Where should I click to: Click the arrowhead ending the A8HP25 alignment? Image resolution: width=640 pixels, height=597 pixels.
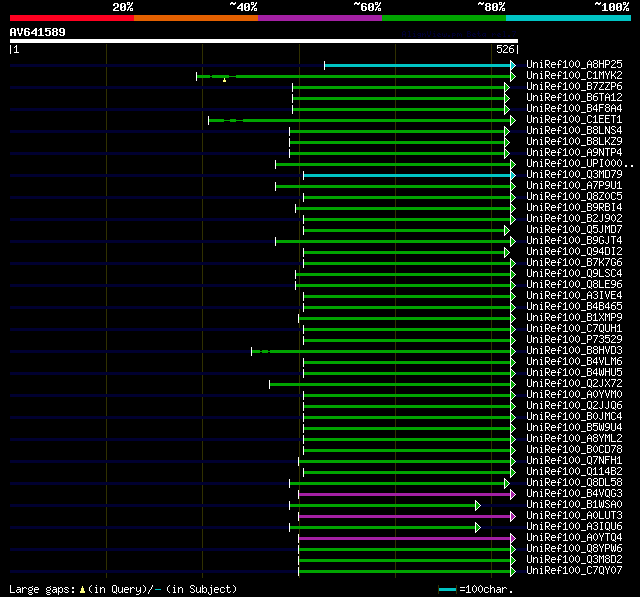click(513, 65)
